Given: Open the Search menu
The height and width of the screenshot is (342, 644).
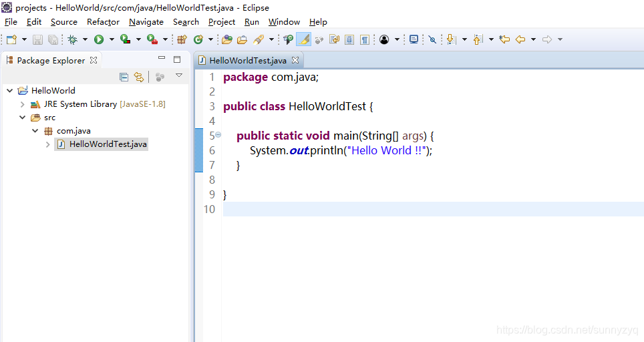Looking at the screenshot, I should coord(186,22).
